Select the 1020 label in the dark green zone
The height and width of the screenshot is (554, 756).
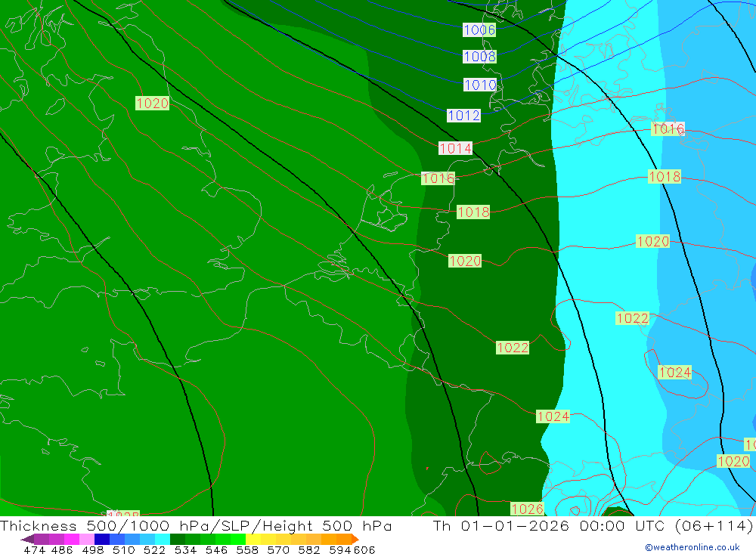click(x=465, y=261)
